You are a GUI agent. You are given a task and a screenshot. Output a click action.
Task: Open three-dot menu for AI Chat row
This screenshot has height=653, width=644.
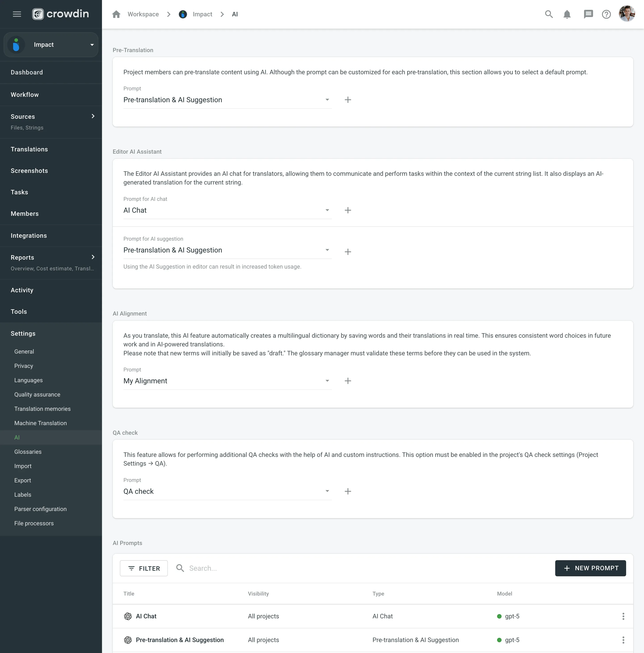click(623, 616)
